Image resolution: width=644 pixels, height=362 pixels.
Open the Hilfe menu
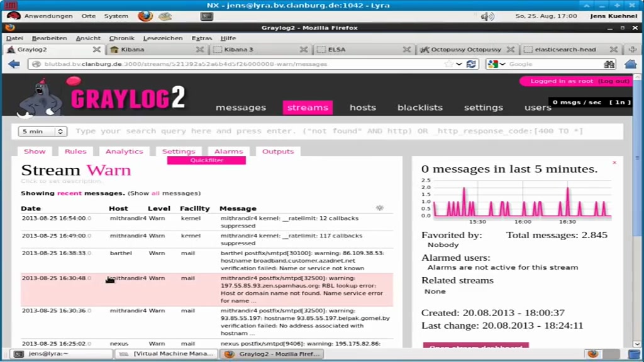click(228, 38)
